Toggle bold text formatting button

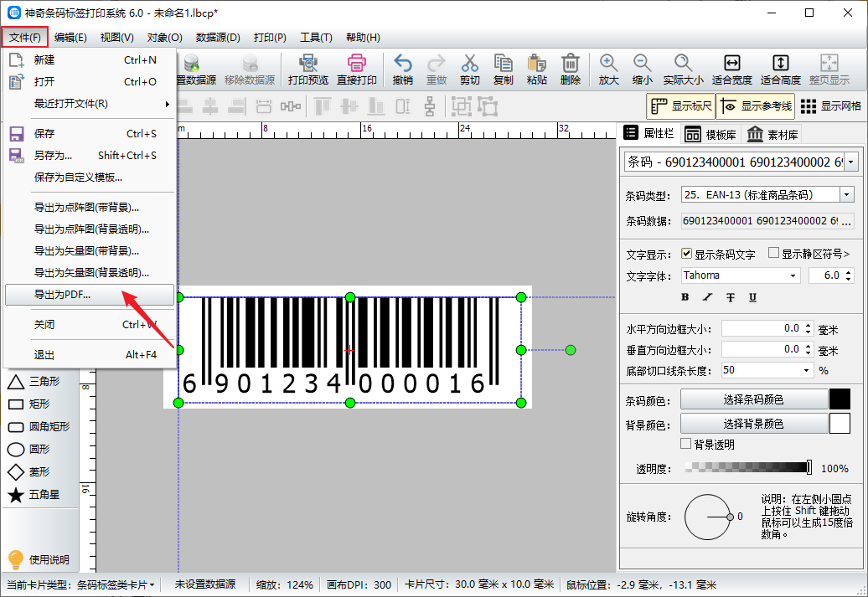pos(685,297)
